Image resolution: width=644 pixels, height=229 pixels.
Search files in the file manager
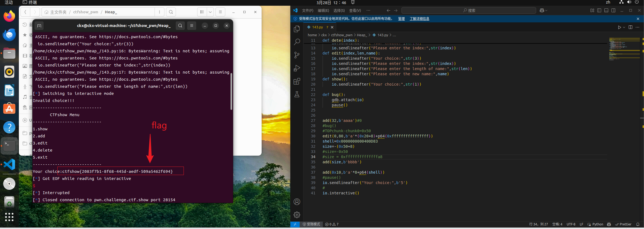[171, 12]
